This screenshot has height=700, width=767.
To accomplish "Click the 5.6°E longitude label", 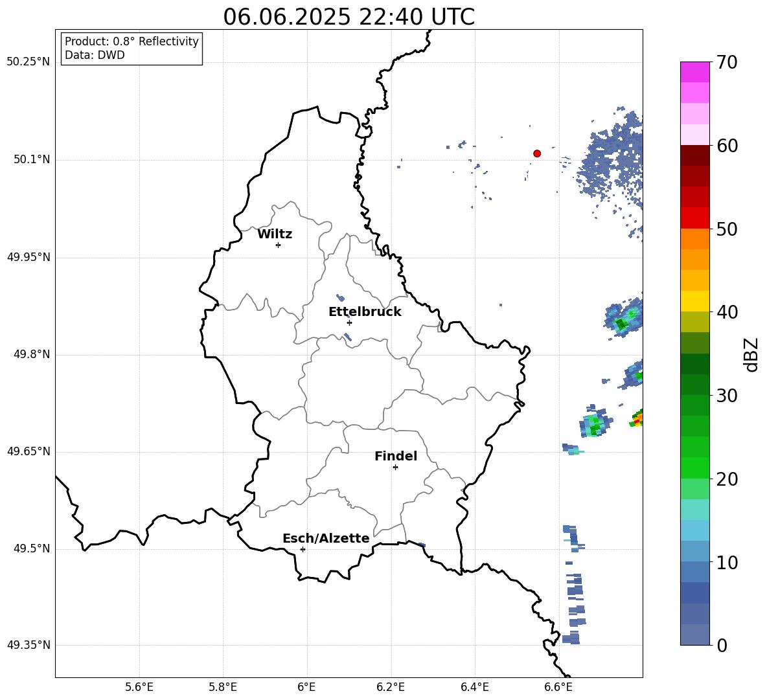I will (x=139, y=687).
